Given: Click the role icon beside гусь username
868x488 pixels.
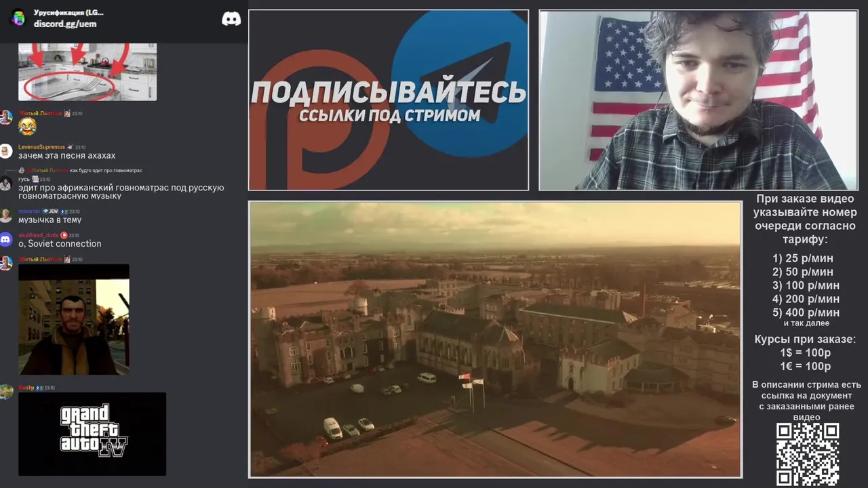Looking at the screenshot, I should [x=35, y=179].
